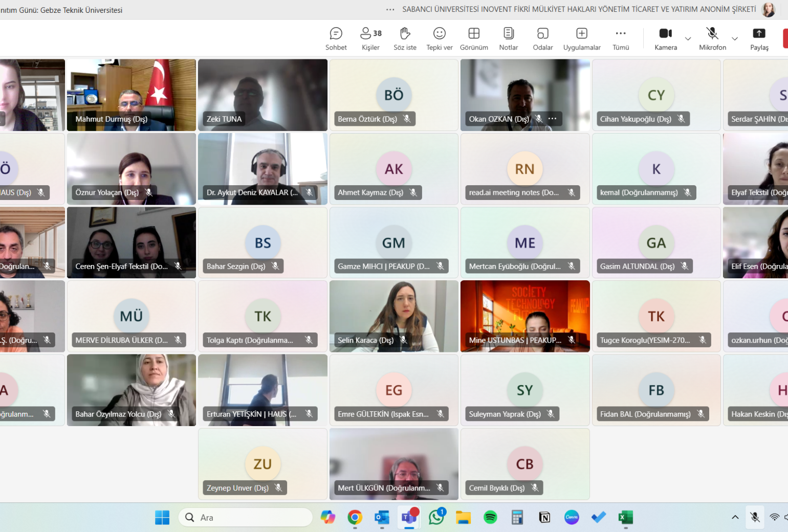Switch to Microsoft Teams taskbar icon

click(409, 518)
